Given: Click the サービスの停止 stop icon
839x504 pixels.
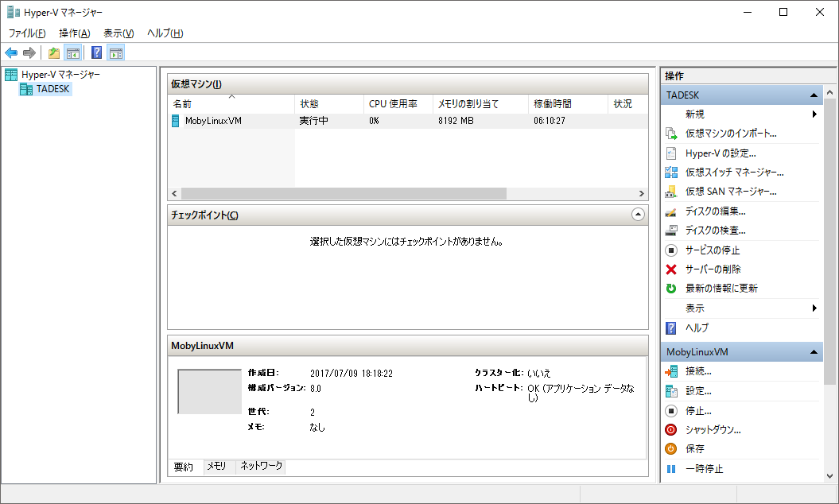Looking at the screenshot, I should pos(671,250).
